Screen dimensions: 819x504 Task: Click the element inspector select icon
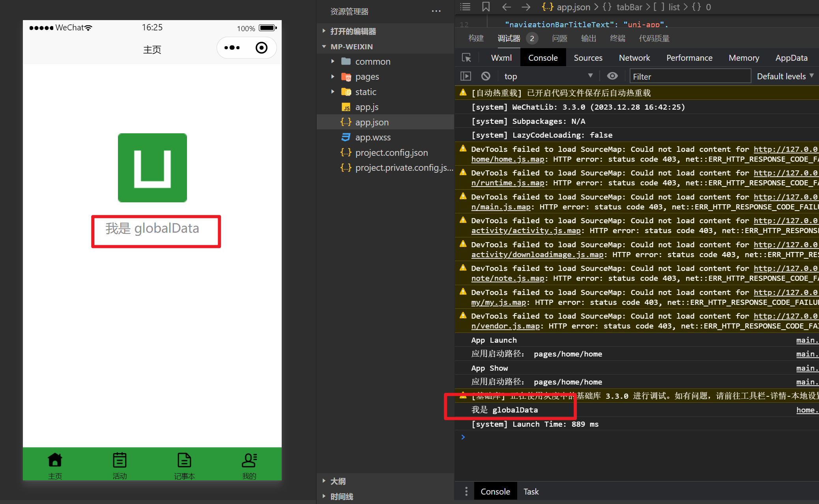coord(466,58)
